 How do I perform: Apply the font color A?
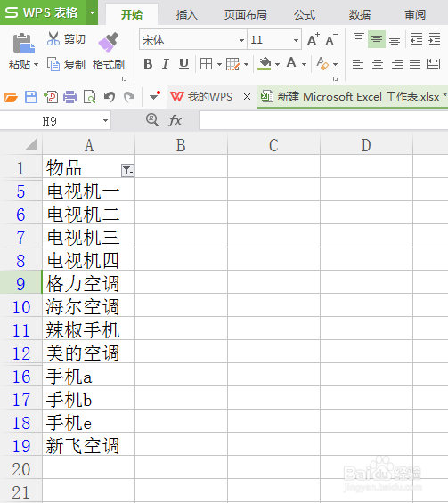click(291, 63)
